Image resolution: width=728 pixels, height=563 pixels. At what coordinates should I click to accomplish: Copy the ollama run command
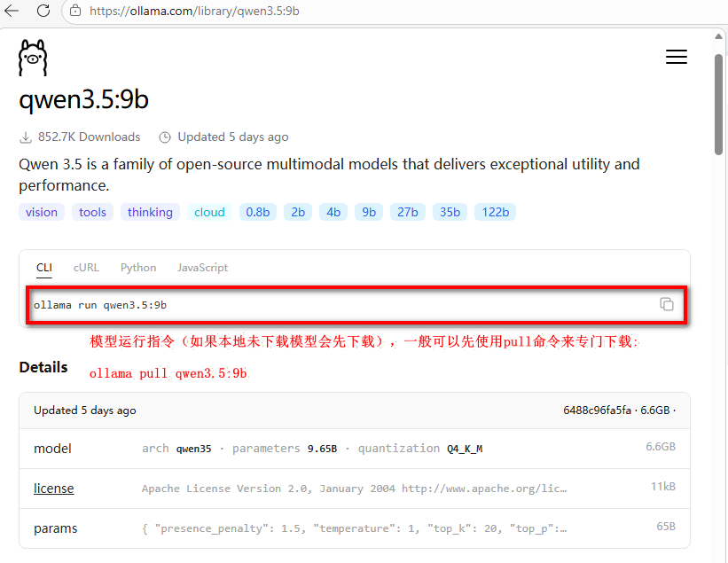(x=666, y=304)
